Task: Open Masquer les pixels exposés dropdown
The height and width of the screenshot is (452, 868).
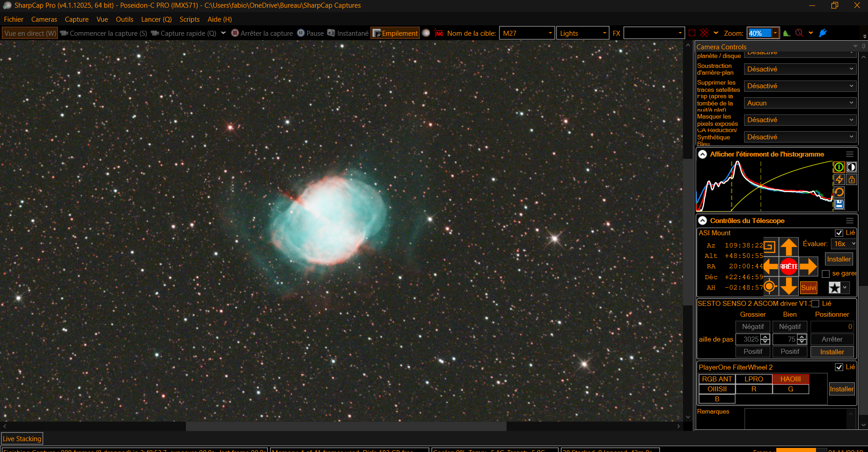Action: click(x=800, y=120)
